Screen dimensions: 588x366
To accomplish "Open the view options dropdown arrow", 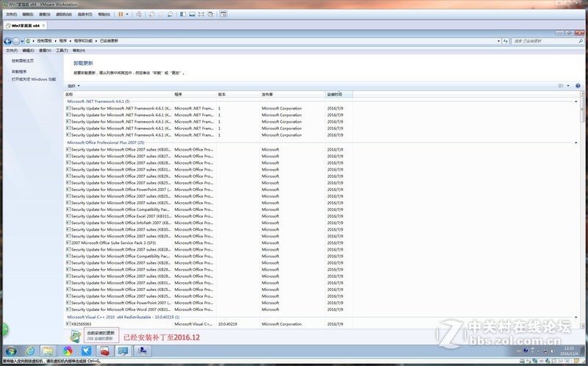I will [x=568, y=86].
